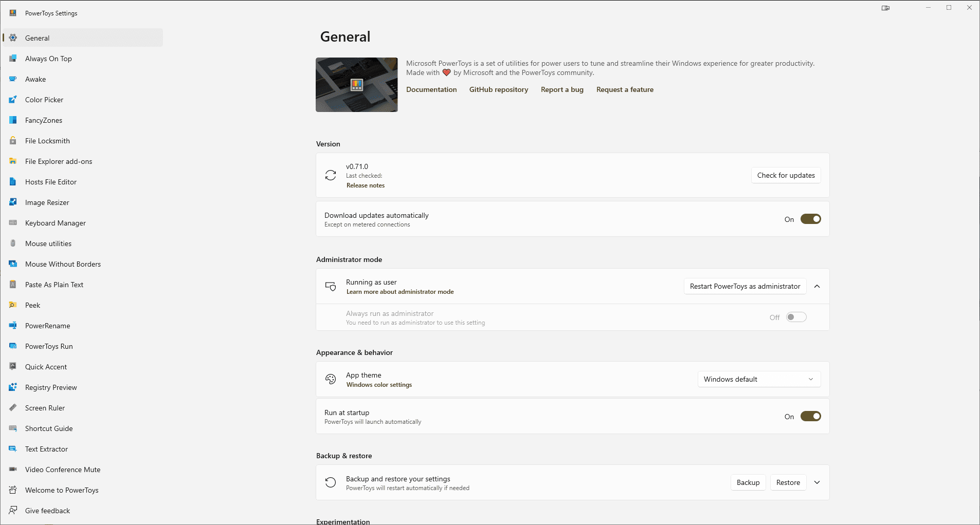Go to Mouse Without Borders page
The height and width of the screenshot is (525, 980).
pyautogui.click(x=63, y=264)
